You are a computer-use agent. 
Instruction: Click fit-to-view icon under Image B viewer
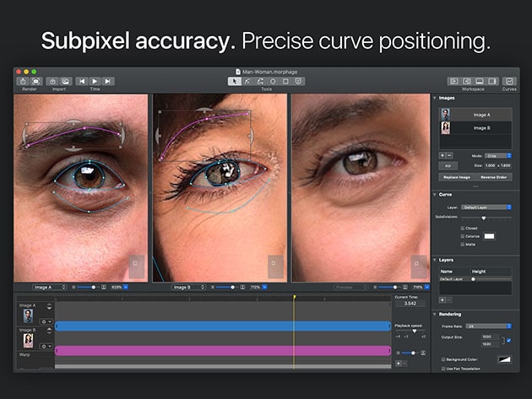pyautogui.click(x=242, y=287)
